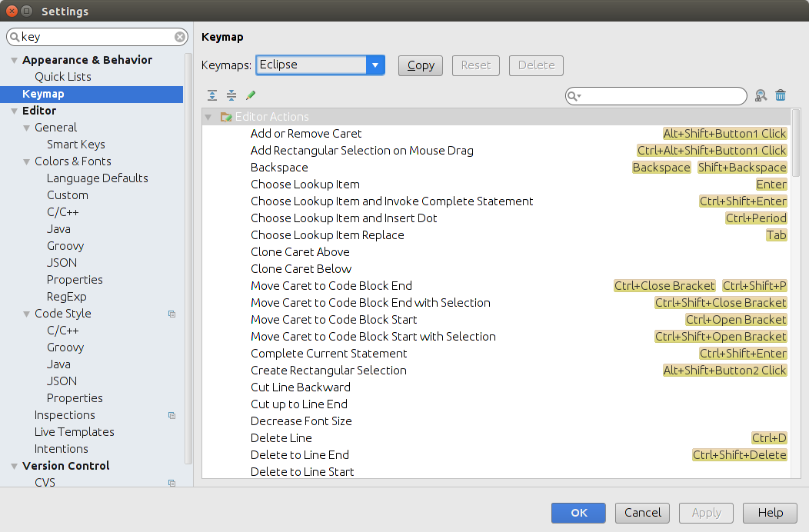
Task: Click the Delete keymap button
Action: (536, 65)
